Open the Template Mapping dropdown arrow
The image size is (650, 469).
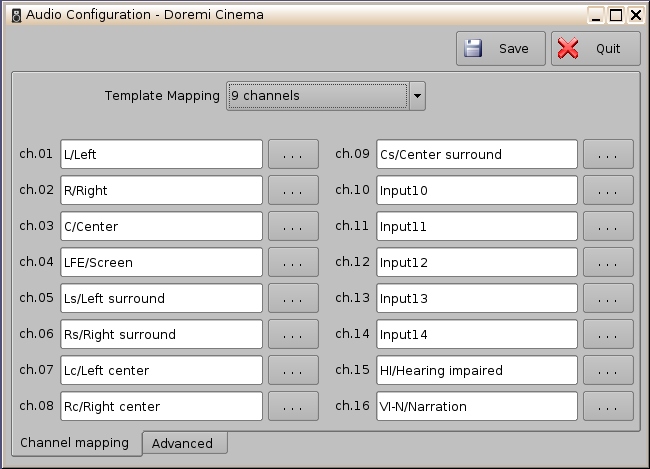(418, 96)
